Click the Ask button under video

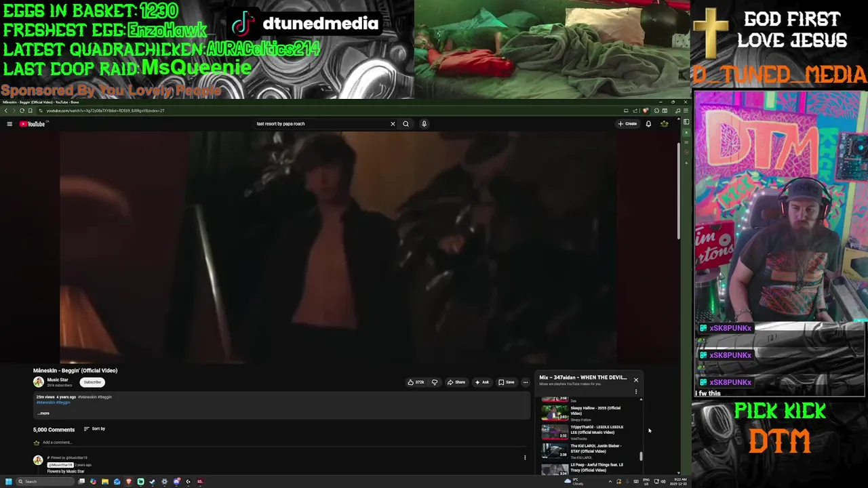tap(482, 382)
